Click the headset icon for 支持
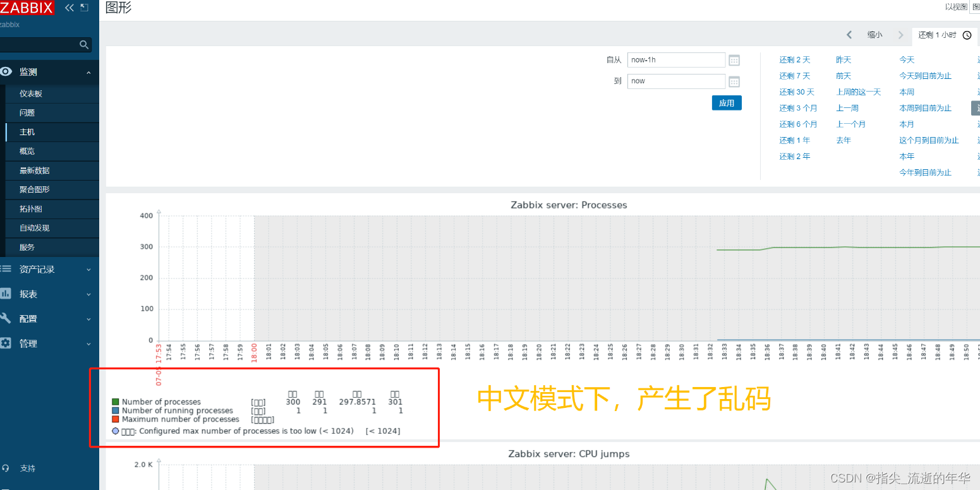Image resolution: width=980 pixels, height=490 pixels. [x=6, y=469]
